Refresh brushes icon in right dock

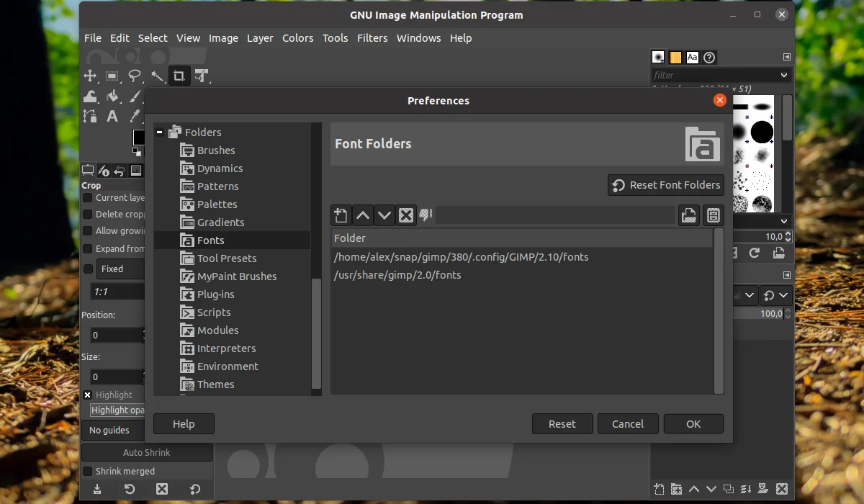point(754,253)
